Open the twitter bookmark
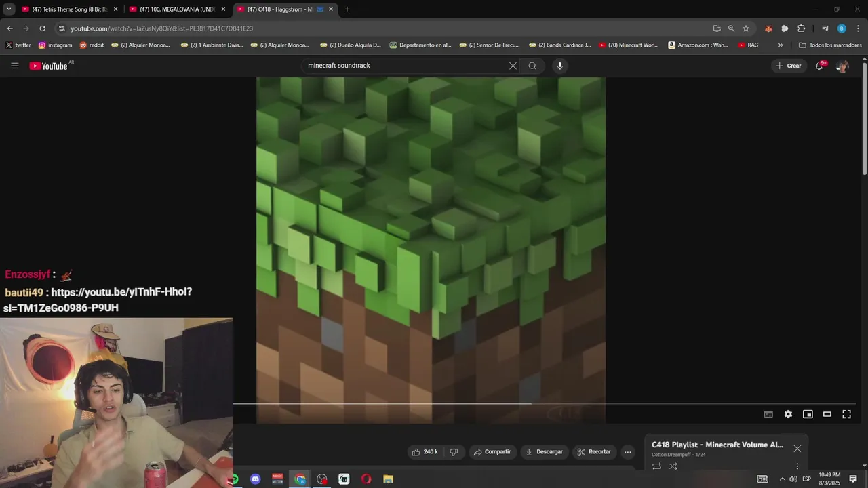 [x=18, y=45]
